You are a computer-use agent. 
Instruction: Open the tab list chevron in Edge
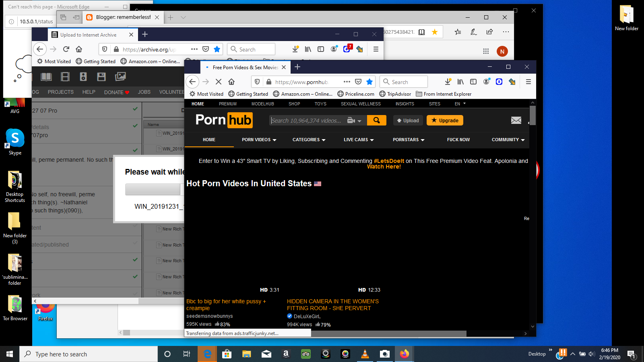tap(183, 17)
